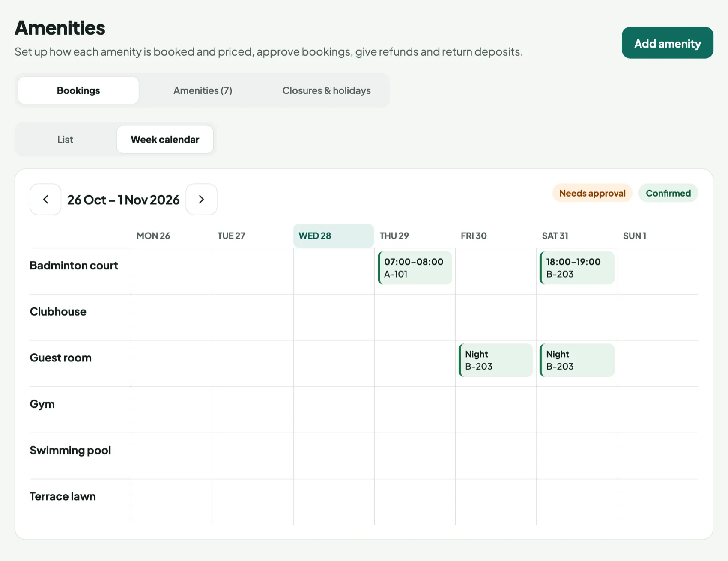Go to the previous week
The height and width of the screenshot is (561, 728).
[x=45, y=200]
